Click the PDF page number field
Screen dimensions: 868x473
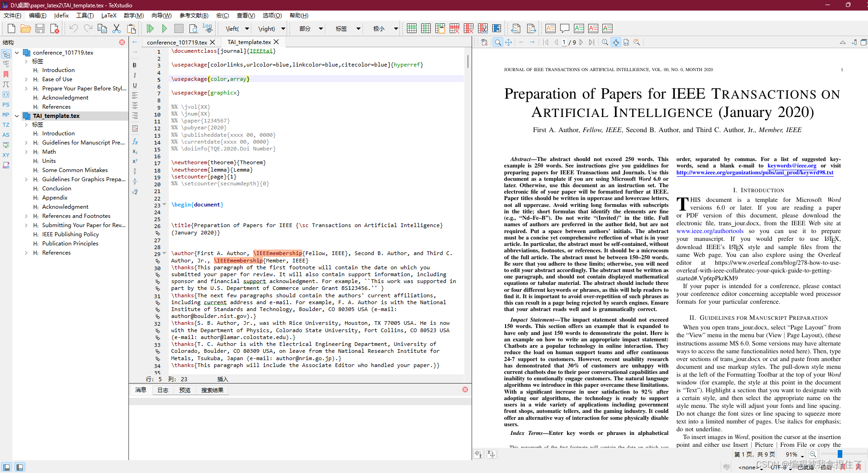564,42
